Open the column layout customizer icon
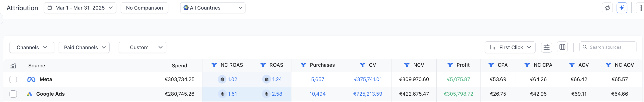Viewport: 644px width, 102px height. 562,47
